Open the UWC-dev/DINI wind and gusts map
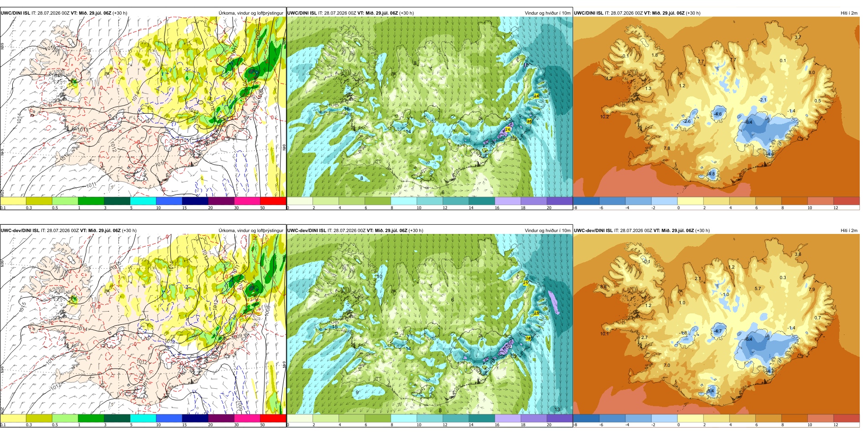This screenshot has width=868, height=434. [429, 324]
